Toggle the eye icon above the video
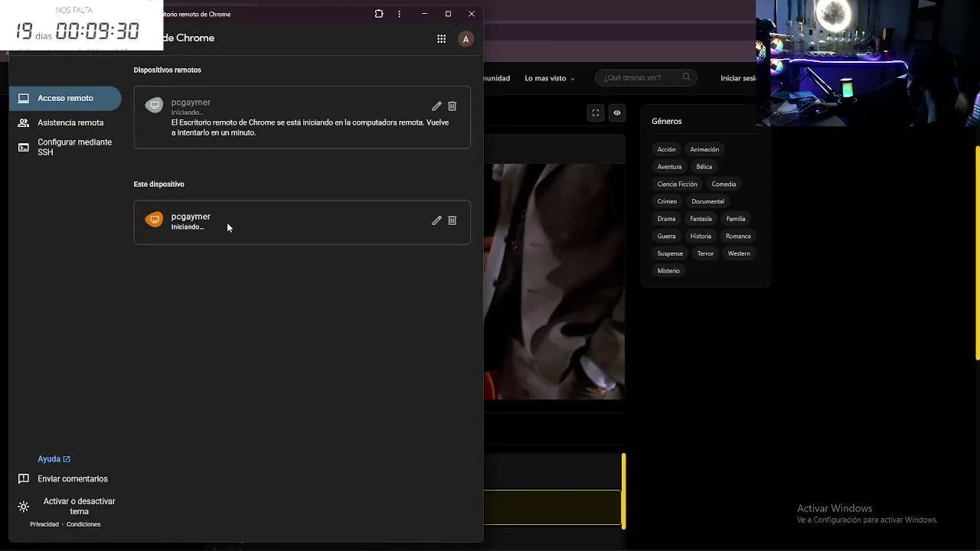Image resolution: width=980 pixels, height=551 pixels. coord(617,113)
